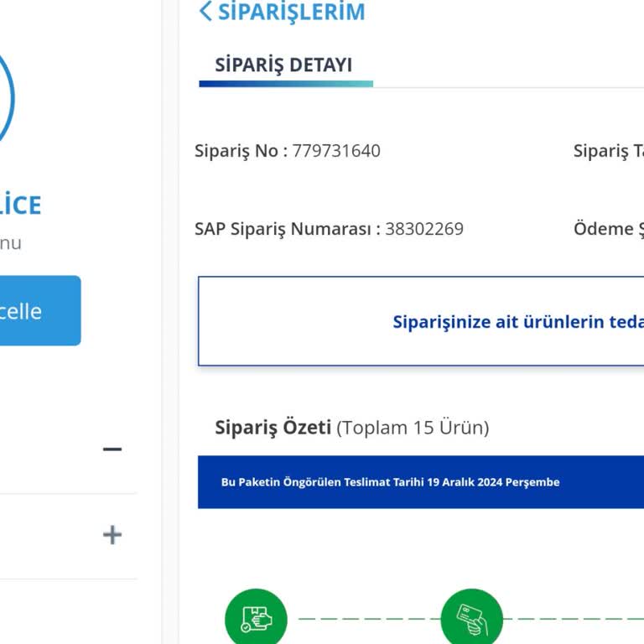Go back to SİPARİŞLERİM
The image size is (644, 644).
click(x=291, y=12)
